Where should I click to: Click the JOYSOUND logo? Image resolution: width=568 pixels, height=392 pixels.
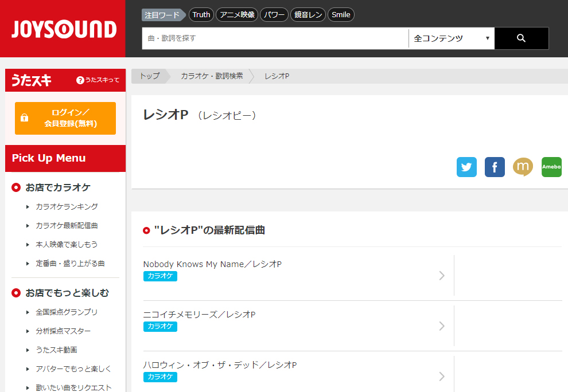click(63, 29)
